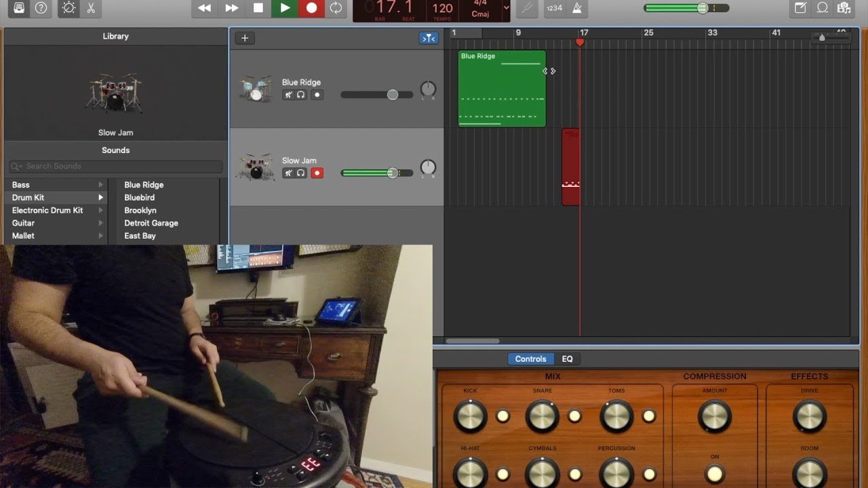Toggle the 1234 count-in button
The image size is (868, 488).
tap(555, 8)
